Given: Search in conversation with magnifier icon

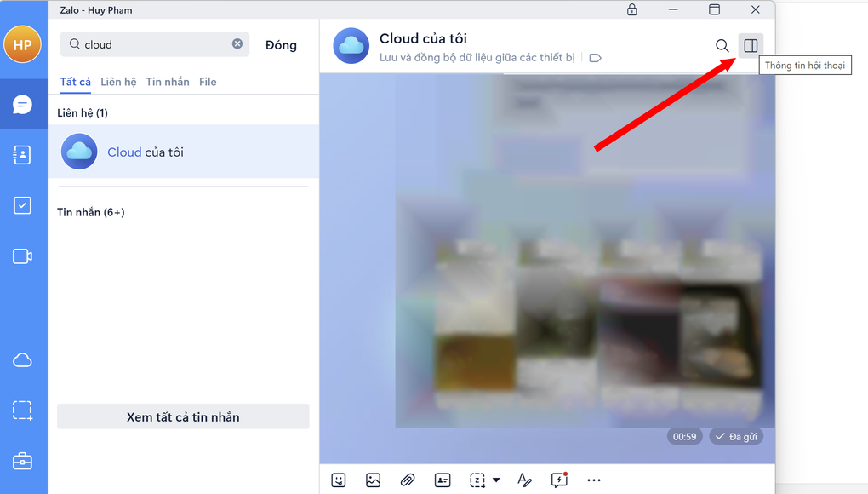Looking at the screenshot, I should click(722, 45).
